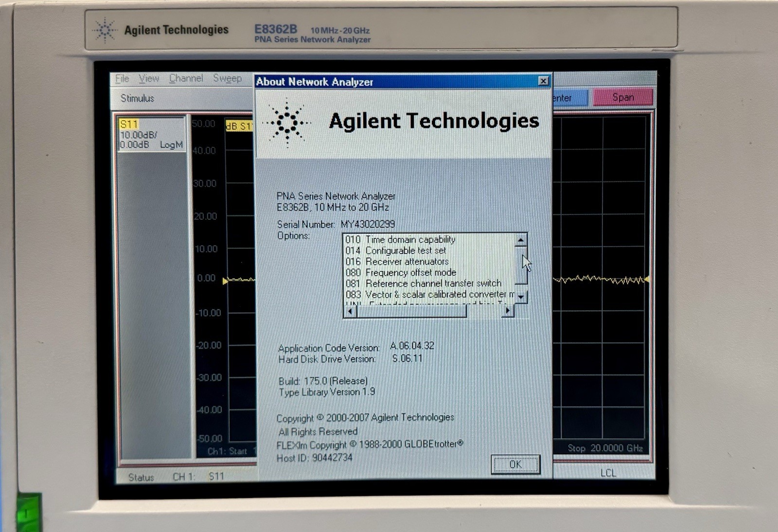The height and width of the screenshot is (532, 778).
Task: Click hard disk drive version S.06.11
Action: click(x=407, y=358)
